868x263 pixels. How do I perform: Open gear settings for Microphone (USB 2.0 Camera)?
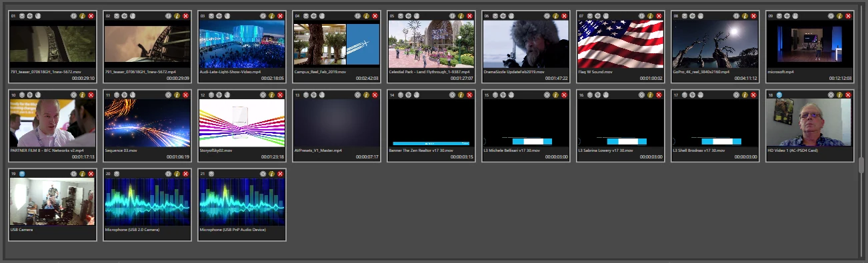[x=168, y=174]
